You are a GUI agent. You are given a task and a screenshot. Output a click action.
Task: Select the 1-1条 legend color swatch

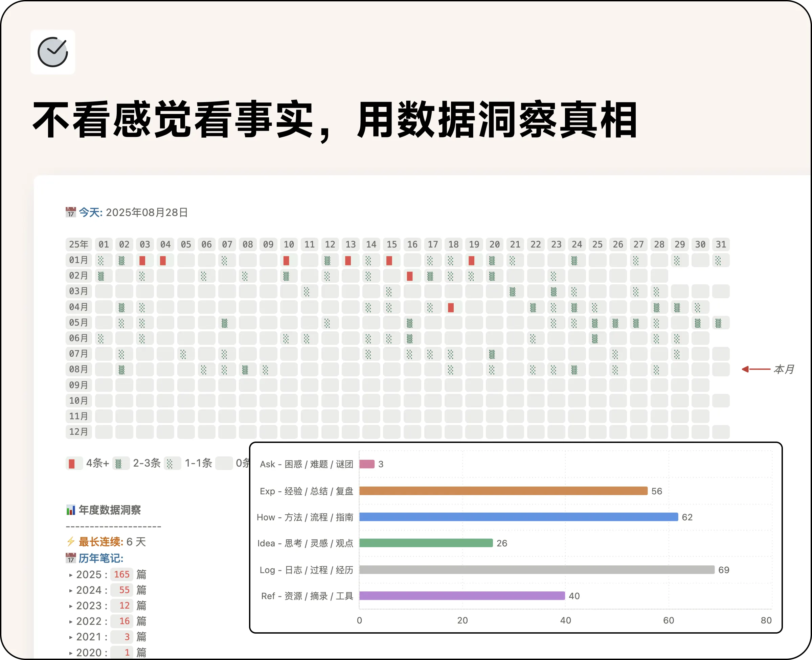click(x=172, y=464)
